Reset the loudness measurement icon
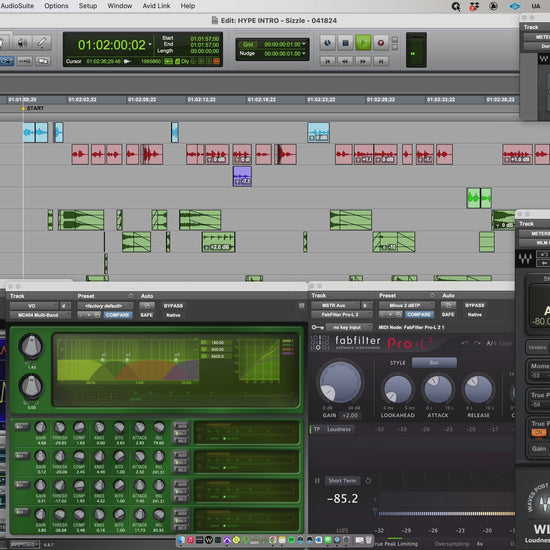This screenshot has width=550, height=550. pyautogui.click(x=368, y=481)
